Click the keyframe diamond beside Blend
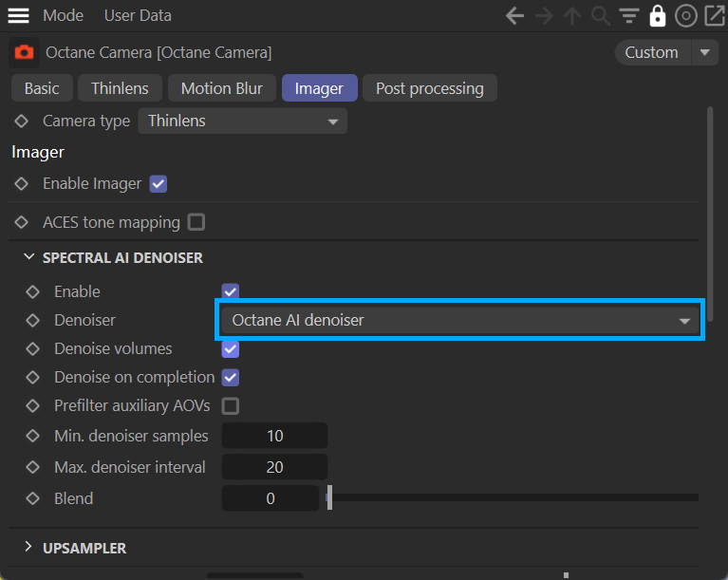728x580 pixels. click(33, 498)
